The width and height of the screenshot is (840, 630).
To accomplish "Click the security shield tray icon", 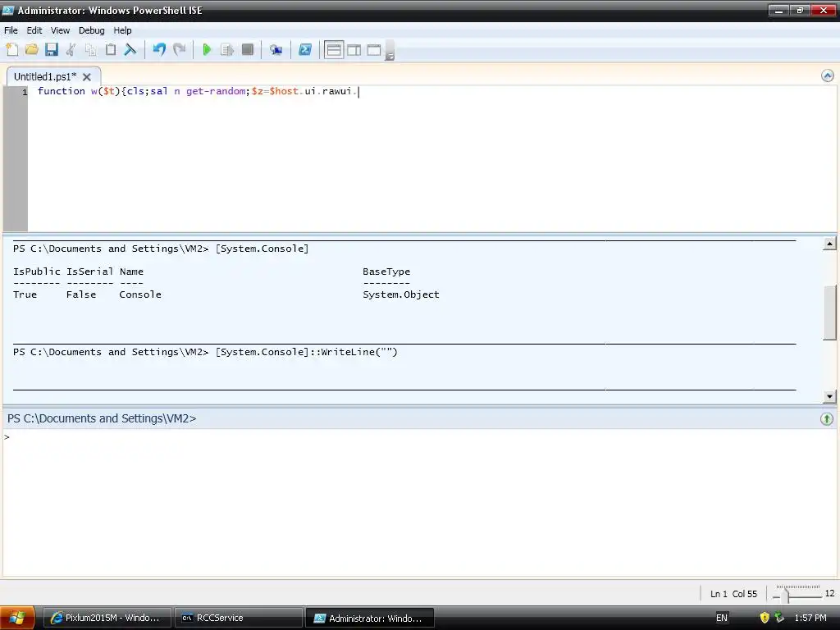I will pyautogui.click(x=765, y=618).
